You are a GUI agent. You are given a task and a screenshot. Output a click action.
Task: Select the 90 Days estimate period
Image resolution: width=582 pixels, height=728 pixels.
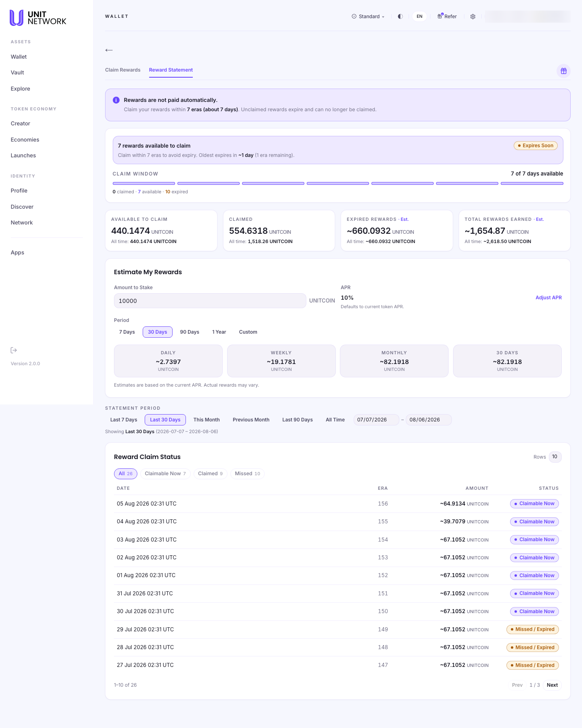click(190, 332)
